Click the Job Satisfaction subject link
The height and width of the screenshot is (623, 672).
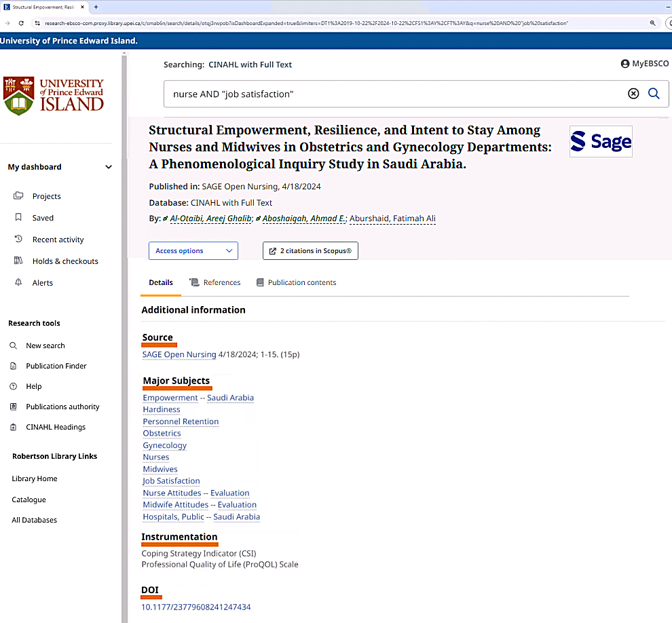(171, 481)
